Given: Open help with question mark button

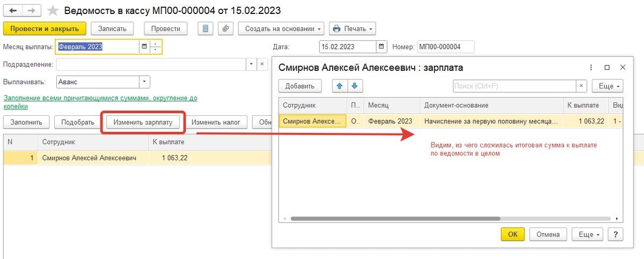Looking at the screenshot, I should tap(616, 234).
